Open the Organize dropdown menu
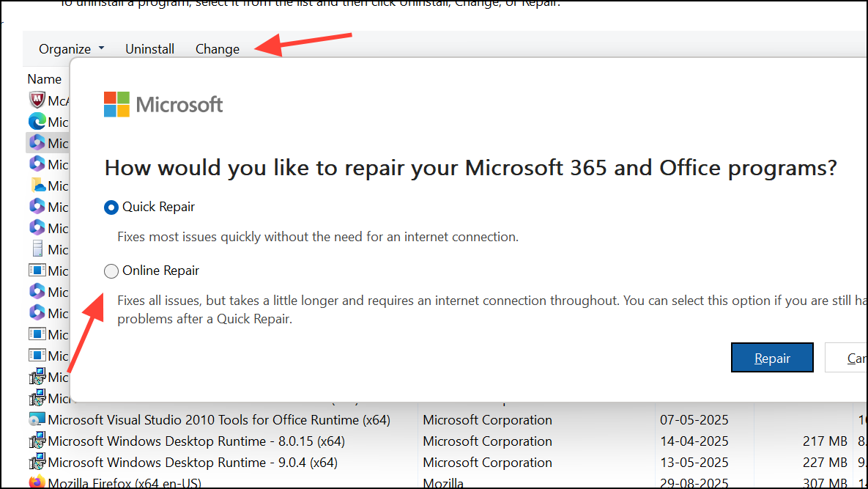Screen dimensions: 868x489 [71, 48]
